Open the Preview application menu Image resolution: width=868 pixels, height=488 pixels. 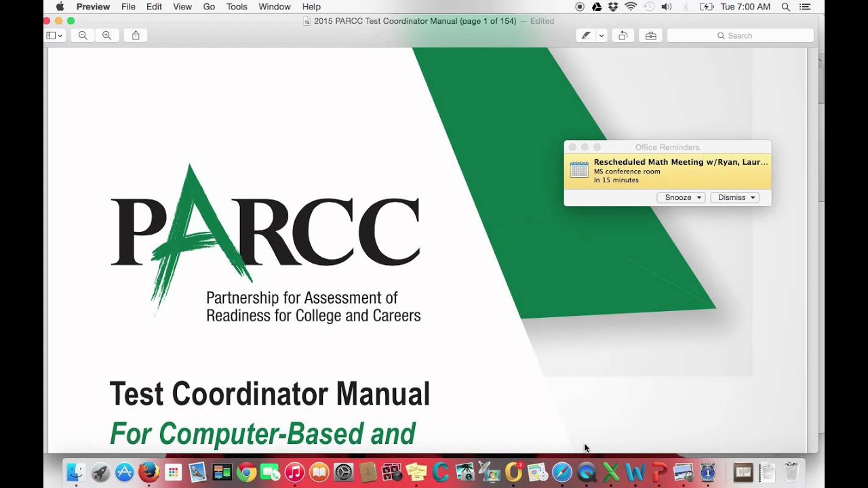93,7
